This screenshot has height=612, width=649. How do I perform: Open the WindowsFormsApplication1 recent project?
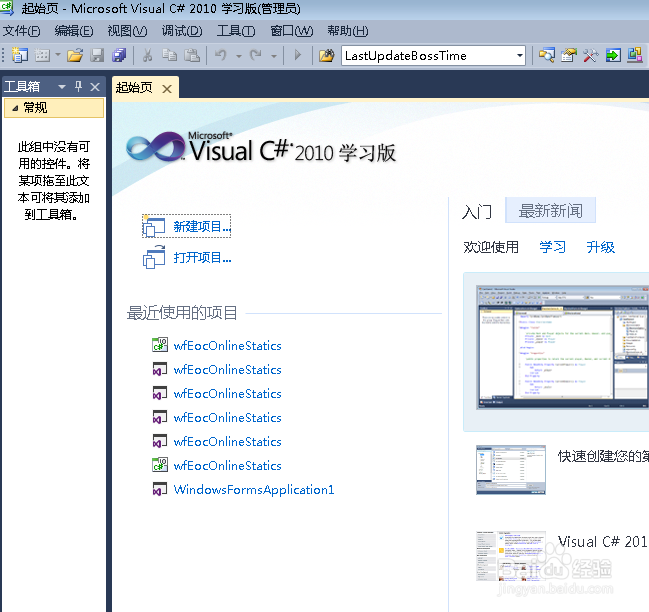click(x=254, y=490)
